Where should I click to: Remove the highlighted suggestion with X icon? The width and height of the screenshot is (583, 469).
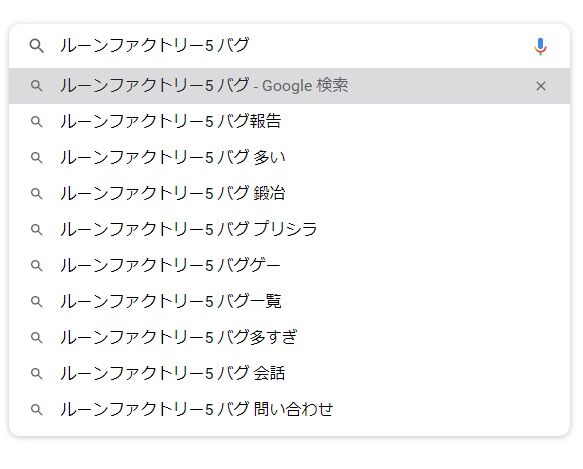point(541,86)
